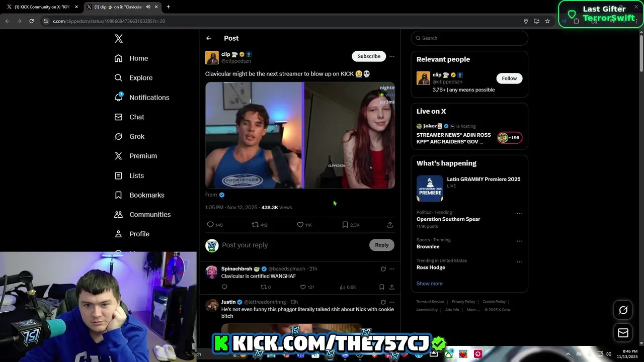Bookmark the post with 2.3K bookmarks
The image size is (644, 362).
pyautogui.click(x=345, y=225)
